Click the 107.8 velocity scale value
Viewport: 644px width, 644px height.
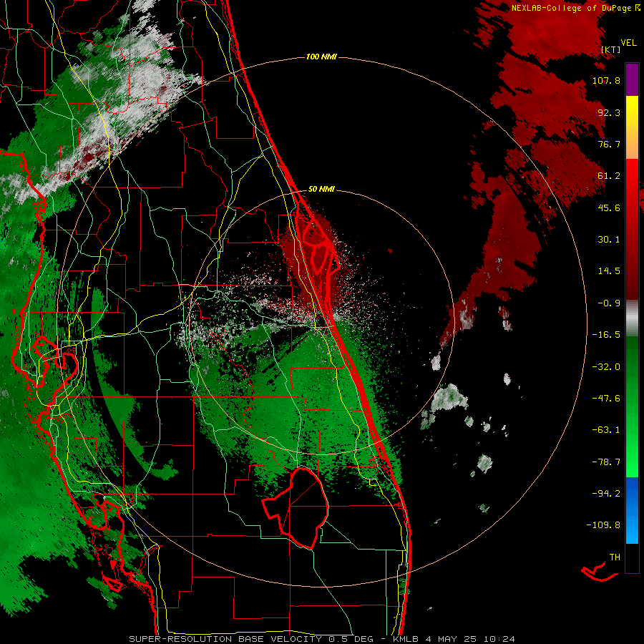click(606, 80)
